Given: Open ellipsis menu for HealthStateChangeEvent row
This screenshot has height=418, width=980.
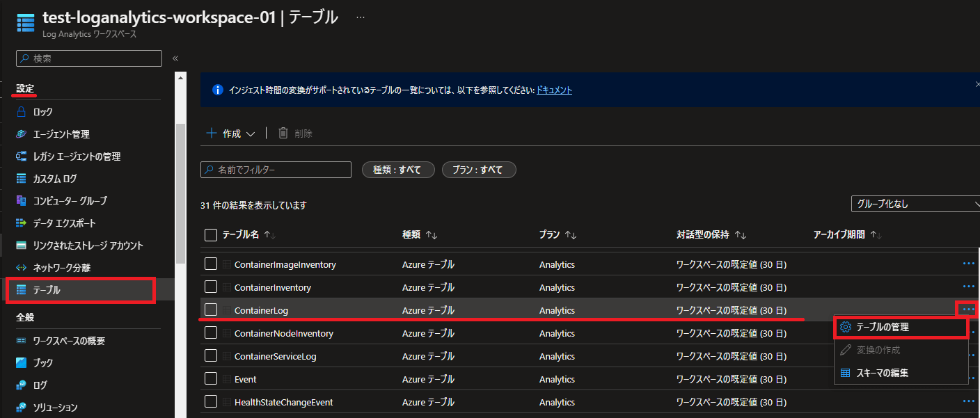Looking at the screenshot, I should click(969, 401).
